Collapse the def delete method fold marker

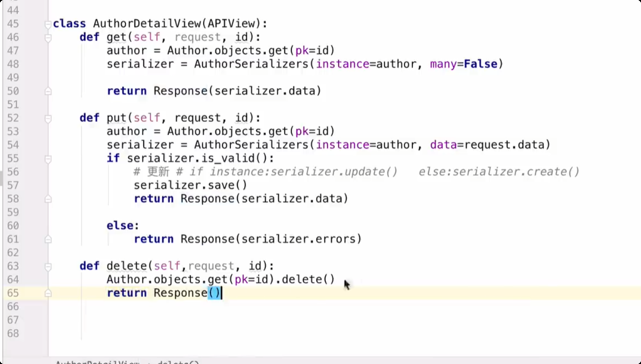pyautogui.click(x=48, y=267)
